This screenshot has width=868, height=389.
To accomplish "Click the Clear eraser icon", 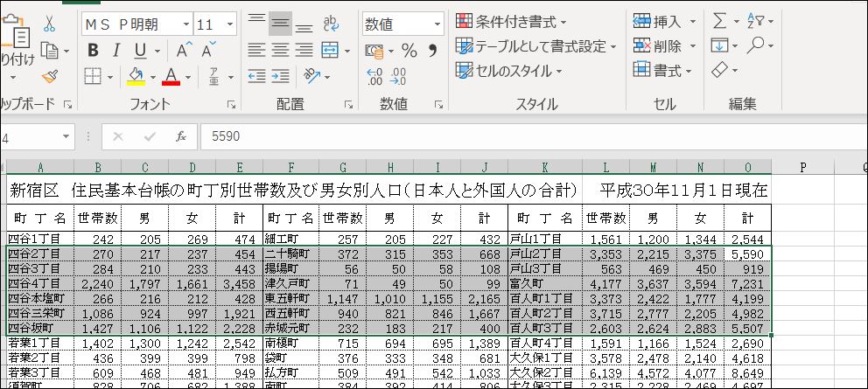I will coord(719,70).
